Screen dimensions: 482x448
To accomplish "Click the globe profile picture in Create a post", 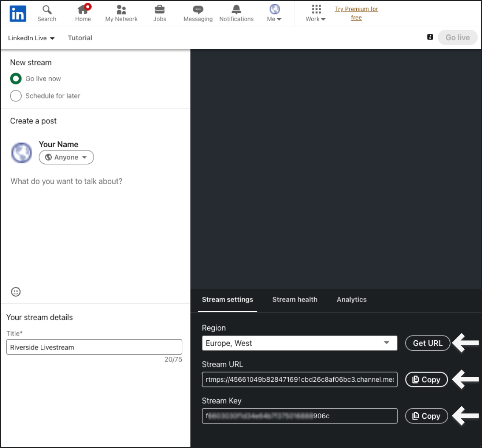I will [x=22, y=153].
